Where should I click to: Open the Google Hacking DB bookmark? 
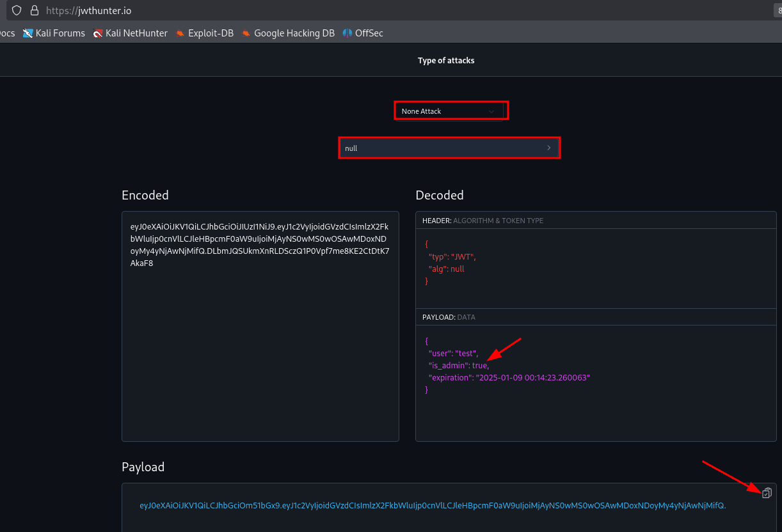[288, 33]
